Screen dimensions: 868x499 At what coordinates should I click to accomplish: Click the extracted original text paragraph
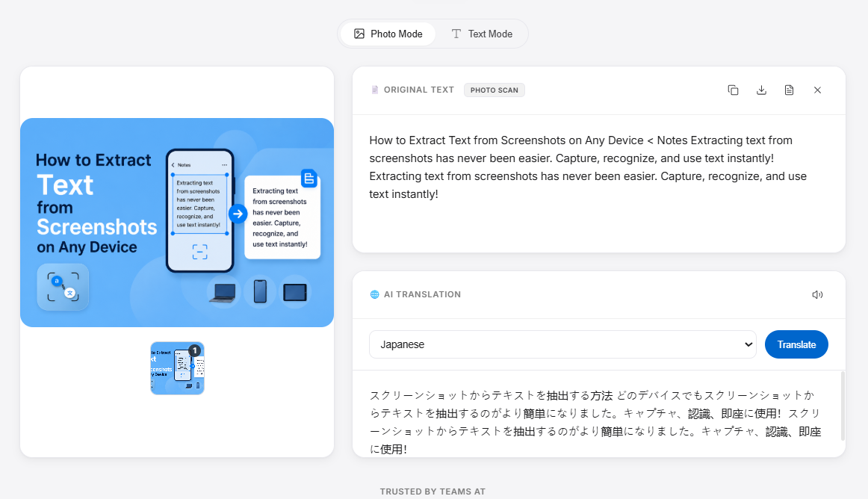pos(588,167)
